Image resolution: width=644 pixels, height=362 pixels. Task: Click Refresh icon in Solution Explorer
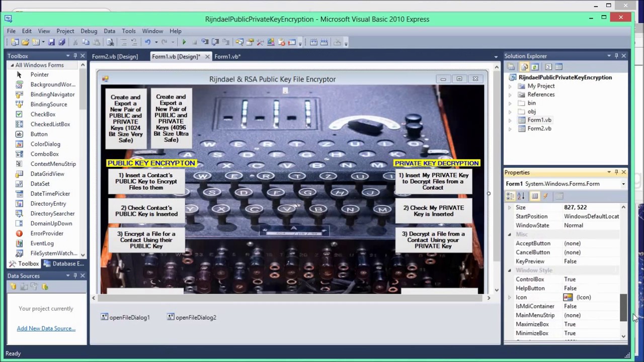(535, 67)
